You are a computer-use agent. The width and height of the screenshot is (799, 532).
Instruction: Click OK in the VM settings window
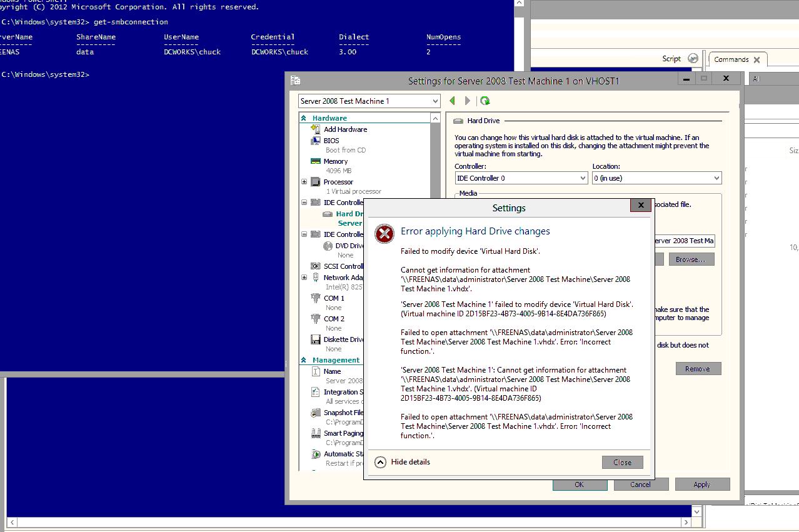pyautogui.click(x=579, y=484)
